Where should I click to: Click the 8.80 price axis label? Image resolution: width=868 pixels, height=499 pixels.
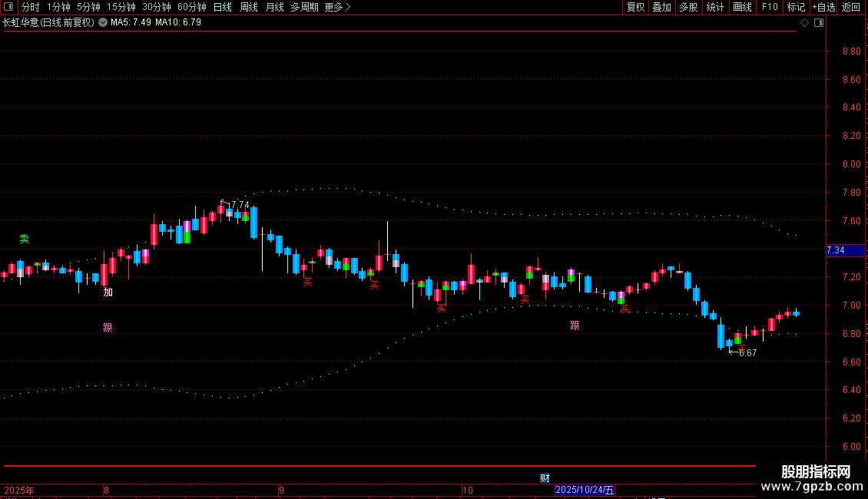tap(851, 51)
